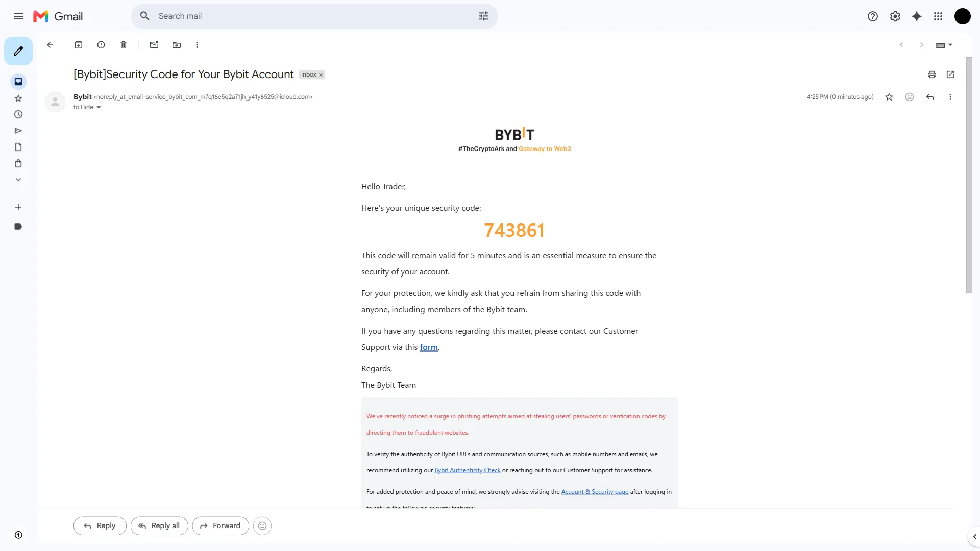Mark email as unread
The image size is (980, 551).
(x=154, y=45)
